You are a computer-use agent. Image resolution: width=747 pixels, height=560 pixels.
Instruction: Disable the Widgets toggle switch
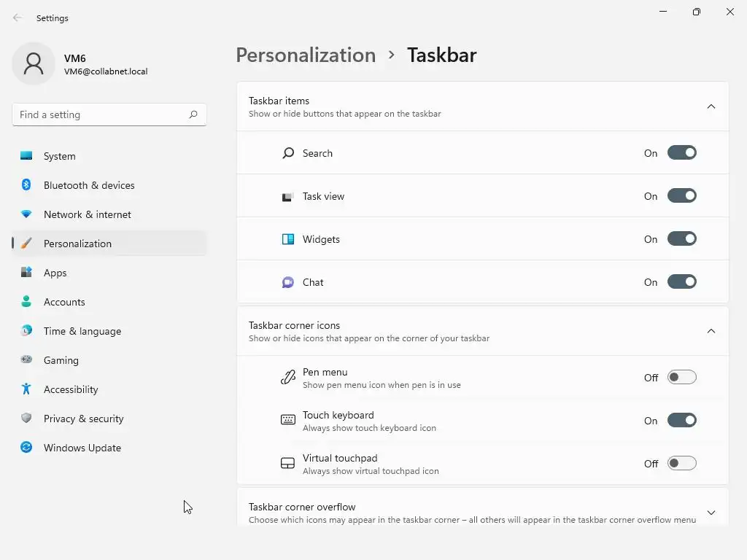coord(681,239)
